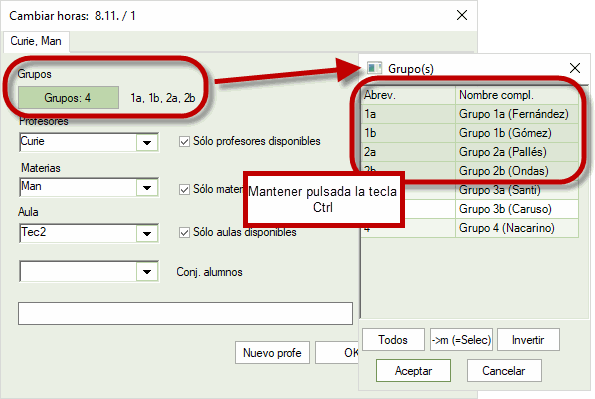The width and height of the screenshot is (595, 399).
Task: Click the Abrev. column header
Action: click(408, 95)
